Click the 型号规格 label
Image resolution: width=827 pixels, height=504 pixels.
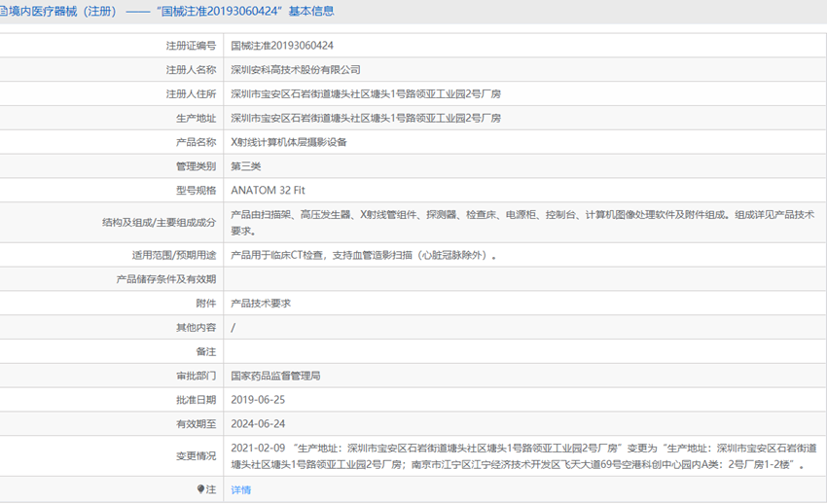[196, 191]
